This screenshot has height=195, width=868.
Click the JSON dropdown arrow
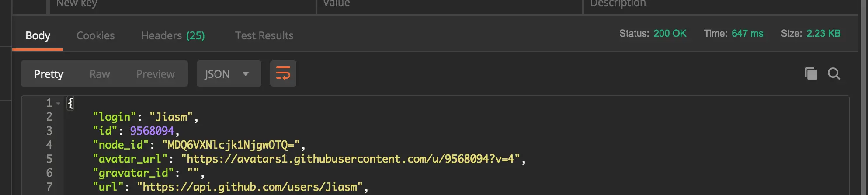(246, 74)
